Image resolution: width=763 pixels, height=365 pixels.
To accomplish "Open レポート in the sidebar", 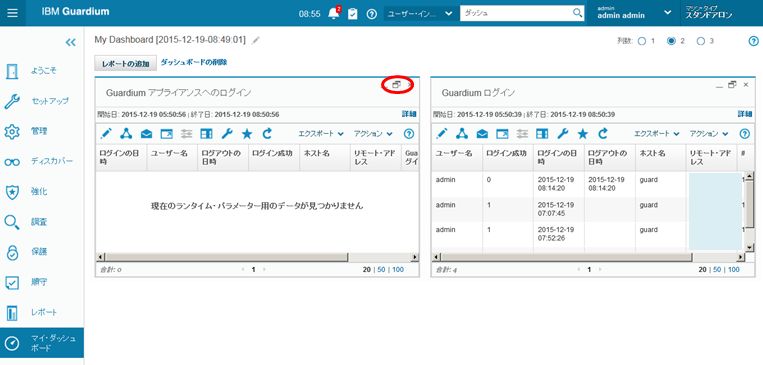I will point(42,312).
